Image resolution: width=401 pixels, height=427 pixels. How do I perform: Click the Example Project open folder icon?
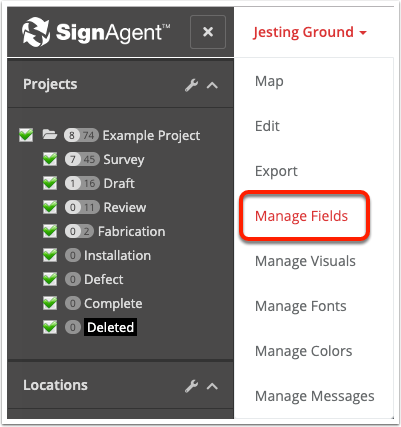[50, 135]
